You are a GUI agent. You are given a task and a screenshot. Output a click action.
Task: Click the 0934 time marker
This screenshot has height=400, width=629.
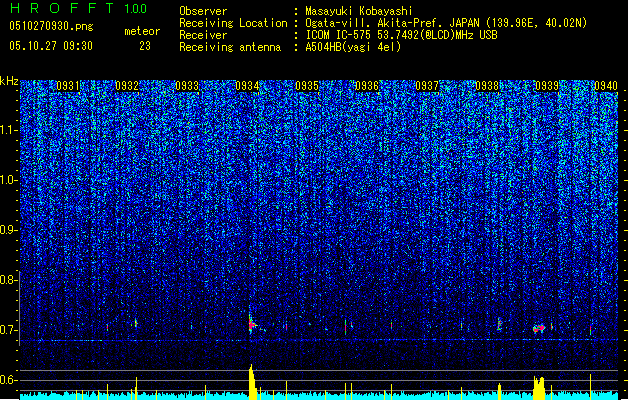click(x=247, y=86)
